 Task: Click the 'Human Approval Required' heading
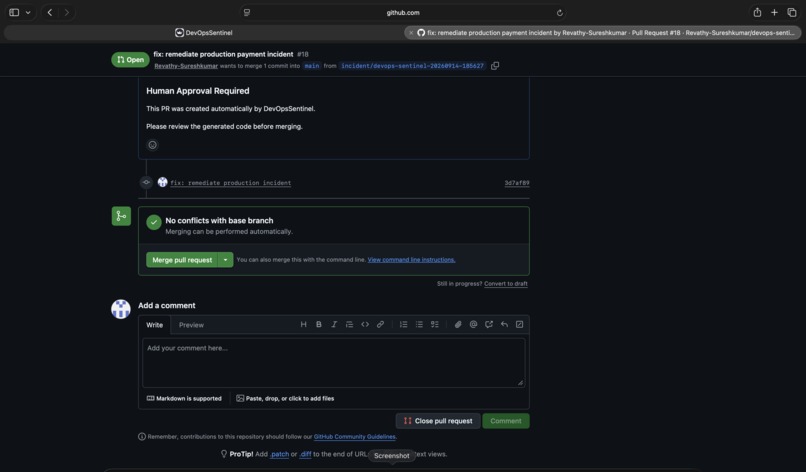point(198,91)
